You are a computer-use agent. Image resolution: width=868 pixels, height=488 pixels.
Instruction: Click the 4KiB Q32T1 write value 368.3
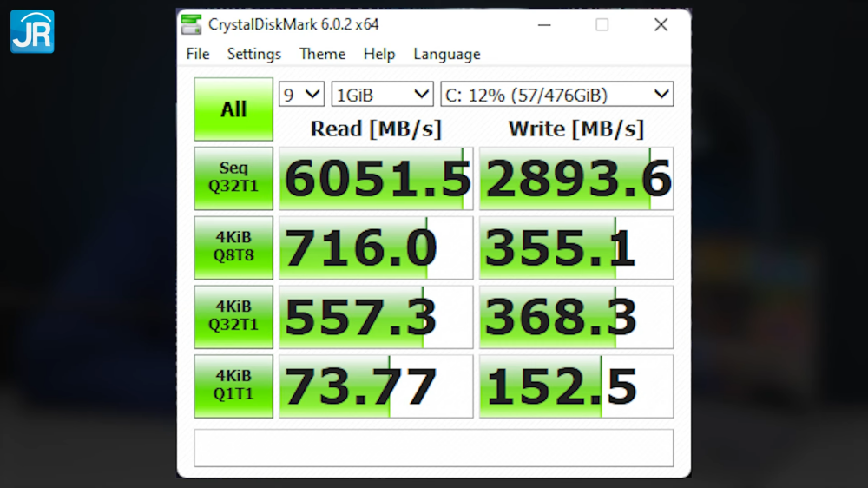pyautogui.click(x=576, y=317)
